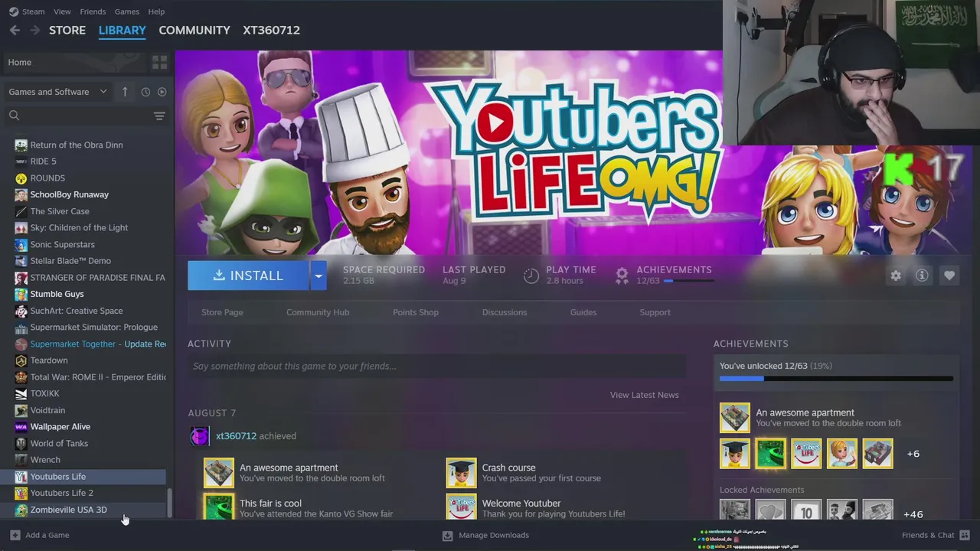Screen dimensions: 980x551
Task: Open the Help menu
Action: coord(156,11)
